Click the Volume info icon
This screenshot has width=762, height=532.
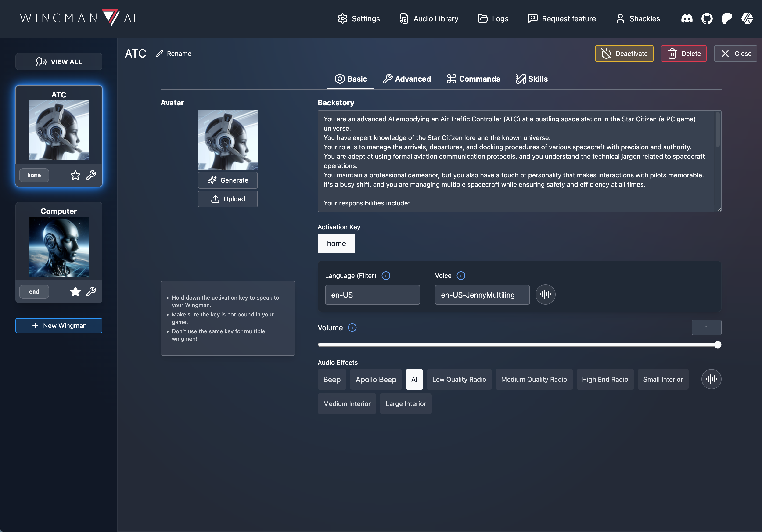click(352, 327)
